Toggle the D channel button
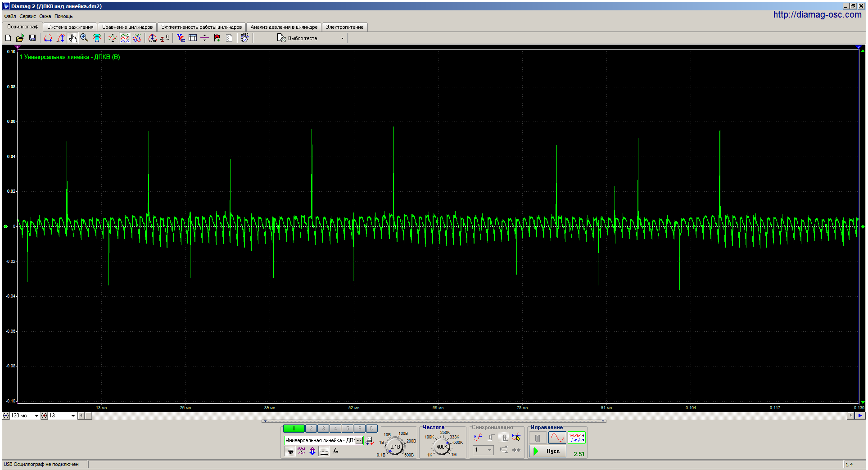868x470 pixels. pyautogui.click(x=372, y=429)
